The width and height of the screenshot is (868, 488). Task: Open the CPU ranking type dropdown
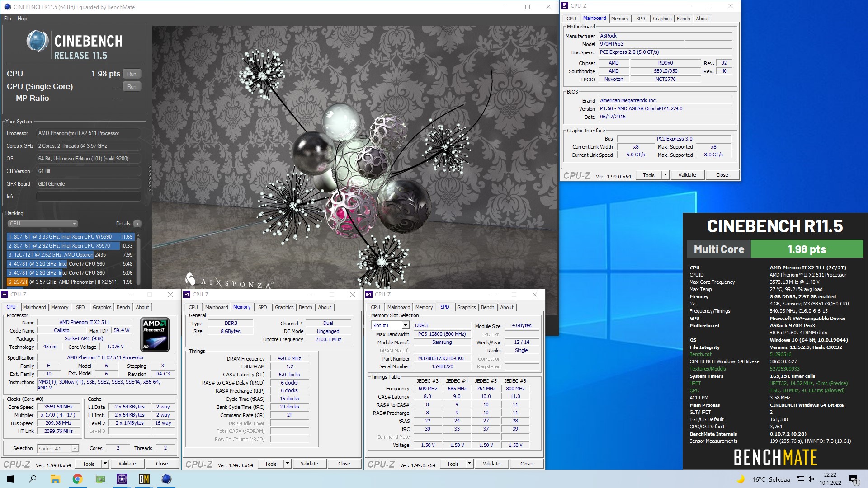[x=43, y=224]
